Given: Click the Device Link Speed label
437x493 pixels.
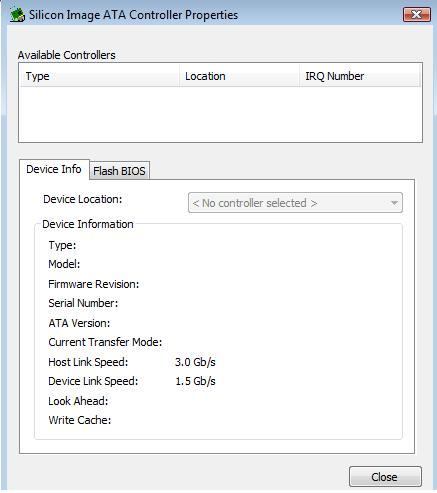Looking at the screenshot, I should point(93,381).
